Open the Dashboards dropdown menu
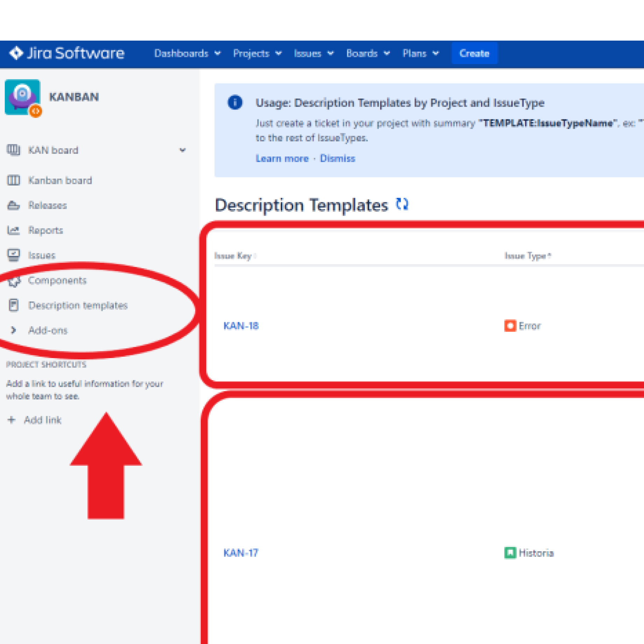 [x=187, y=54]
